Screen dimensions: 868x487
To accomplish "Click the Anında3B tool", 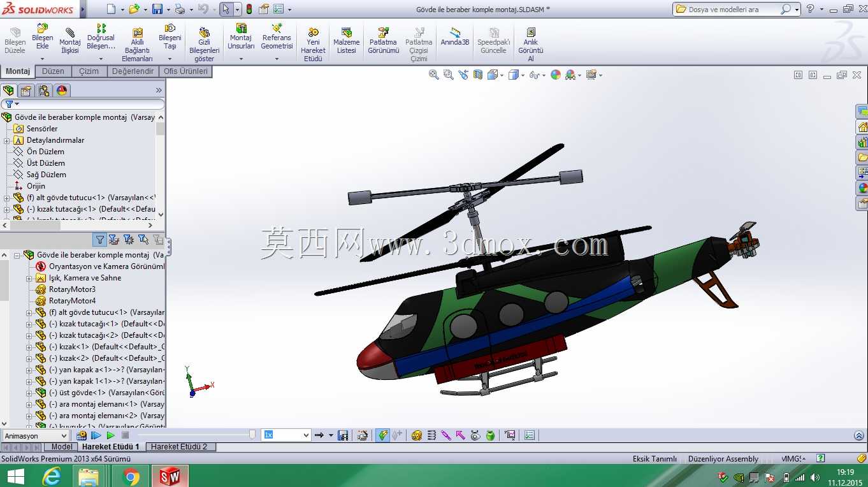I will tap(455, 36).
